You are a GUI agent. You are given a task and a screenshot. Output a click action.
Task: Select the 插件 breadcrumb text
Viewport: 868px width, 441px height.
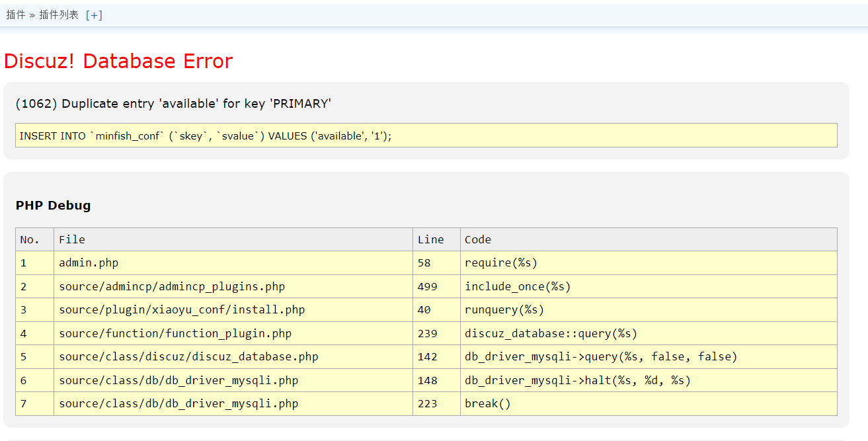(x=16, y=15)
